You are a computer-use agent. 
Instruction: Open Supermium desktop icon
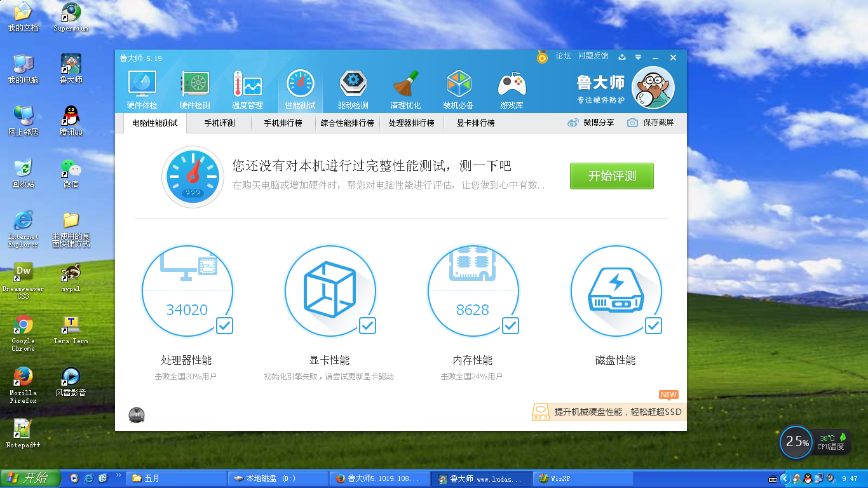coord(71,17)
